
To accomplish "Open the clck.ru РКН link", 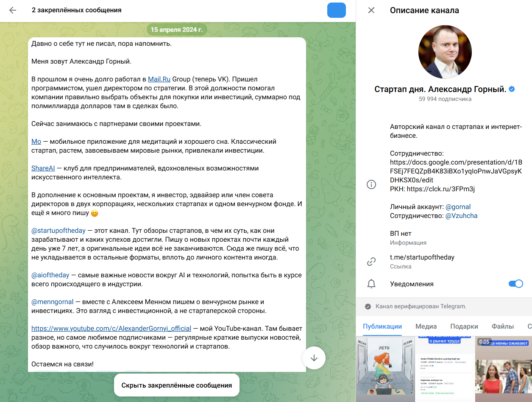I will click(x=441, y=189).
